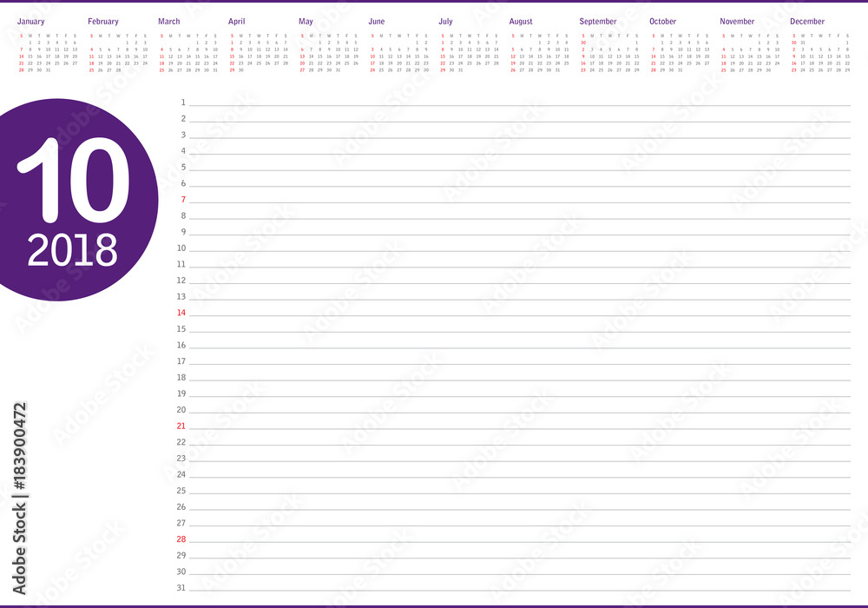Click day 3 in the lined planner list

pos(183,135)
